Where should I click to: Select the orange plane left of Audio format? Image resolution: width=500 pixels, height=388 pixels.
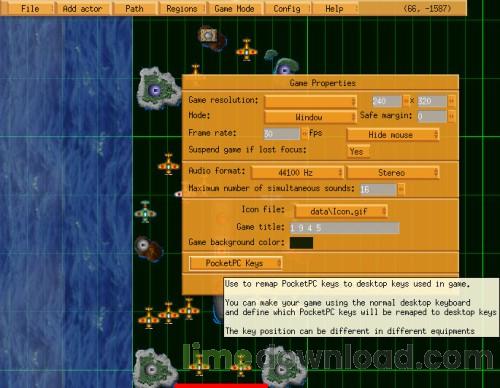[168, 164]
